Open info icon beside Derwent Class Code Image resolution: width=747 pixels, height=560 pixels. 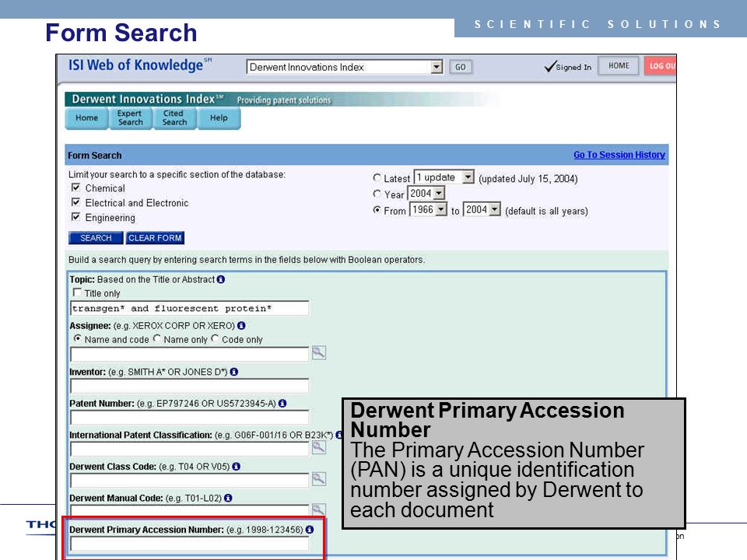237,467
